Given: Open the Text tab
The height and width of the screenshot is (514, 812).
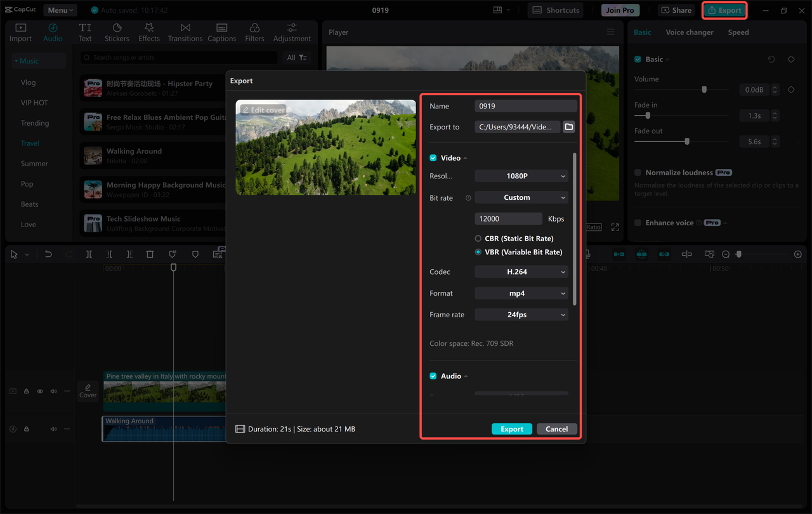Looking at the screenshot, I should pos(85,32).
